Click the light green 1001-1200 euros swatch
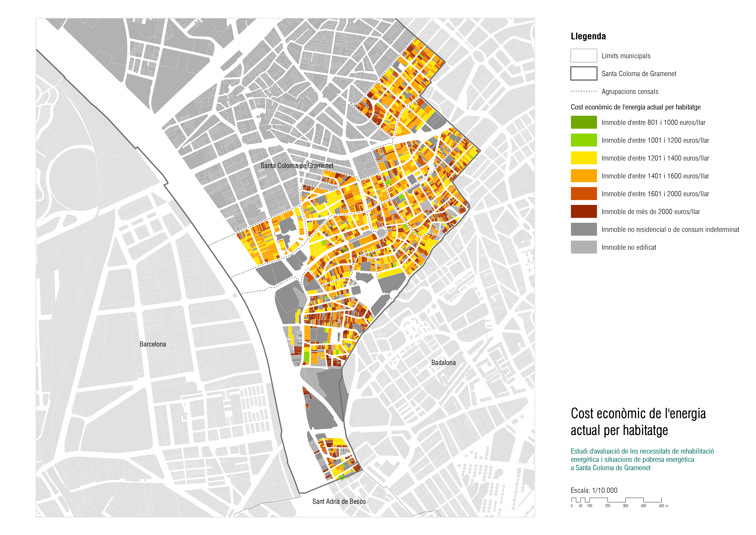The image size is (756, 535). click(x=583, y=140)
